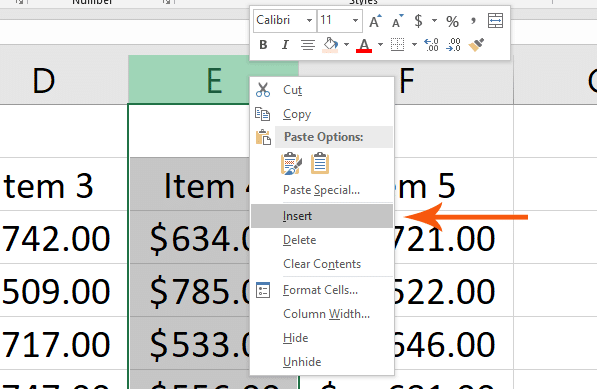Choose Cut from the context menu
The width and height of the screenshot is (597, 389).
coord(322,90)
